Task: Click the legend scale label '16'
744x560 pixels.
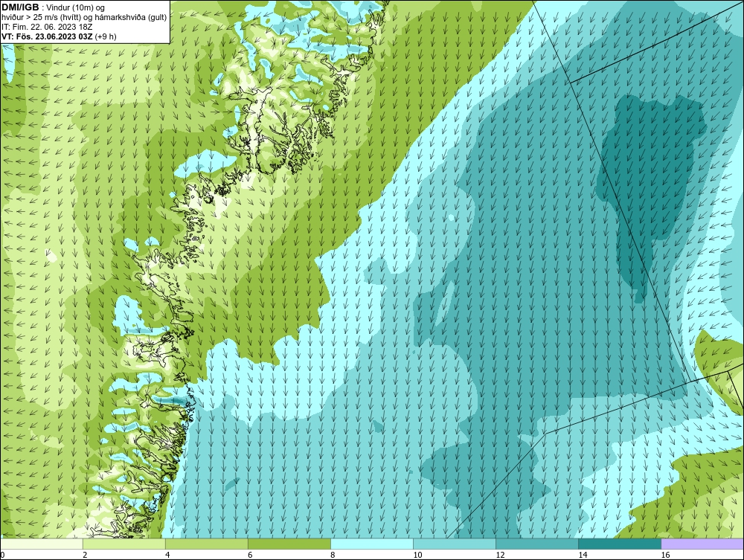Action: [665, 556]
